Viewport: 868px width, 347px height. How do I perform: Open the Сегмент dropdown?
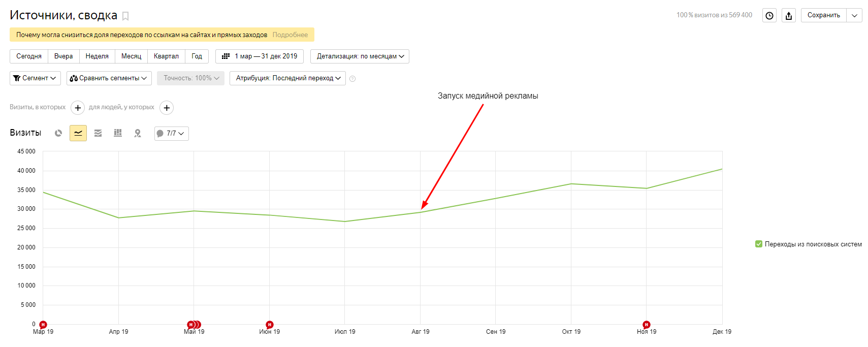(35, 78)
